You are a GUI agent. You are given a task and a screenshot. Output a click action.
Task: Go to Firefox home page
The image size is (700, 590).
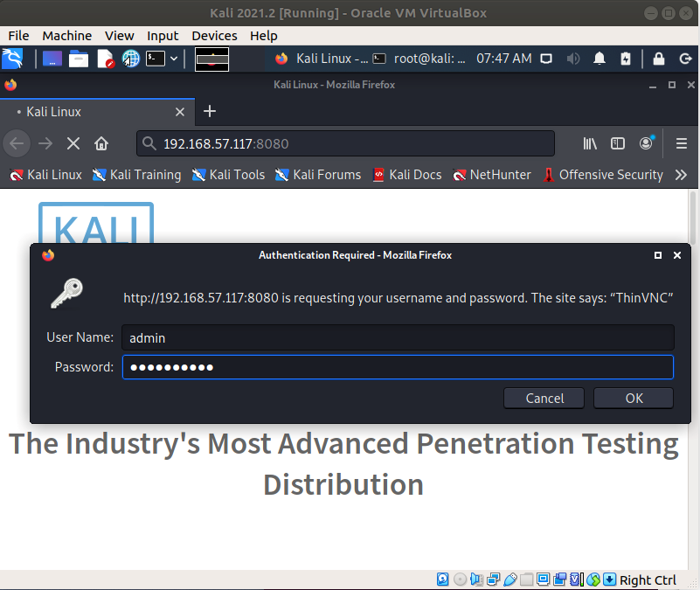pos(101,144)
